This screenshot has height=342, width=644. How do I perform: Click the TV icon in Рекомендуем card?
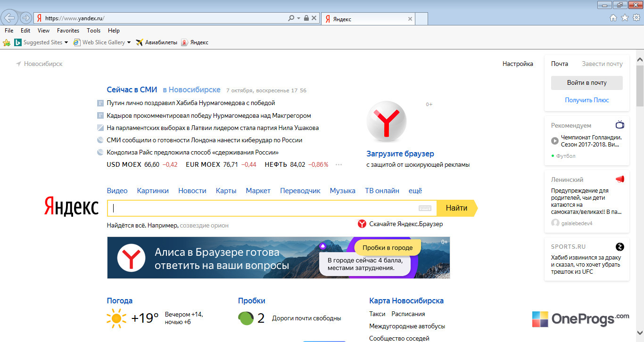tap(620, 125)
